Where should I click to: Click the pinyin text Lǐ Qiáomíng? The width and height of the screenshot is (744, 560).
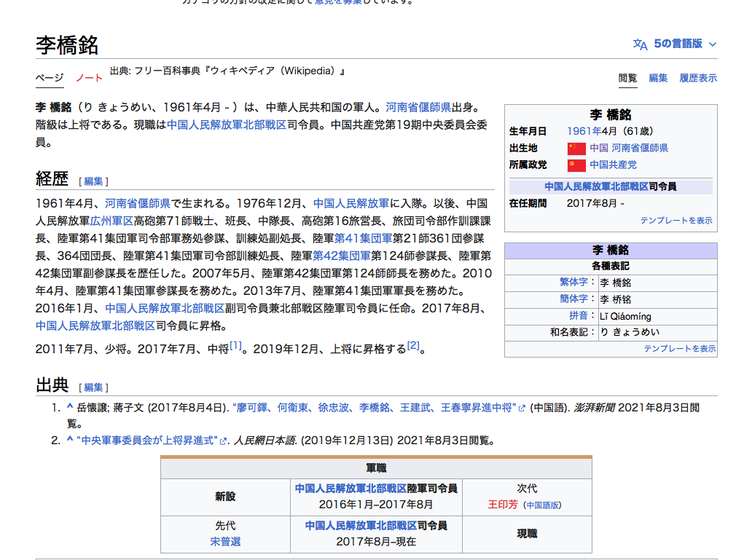[x=625, y=316]
